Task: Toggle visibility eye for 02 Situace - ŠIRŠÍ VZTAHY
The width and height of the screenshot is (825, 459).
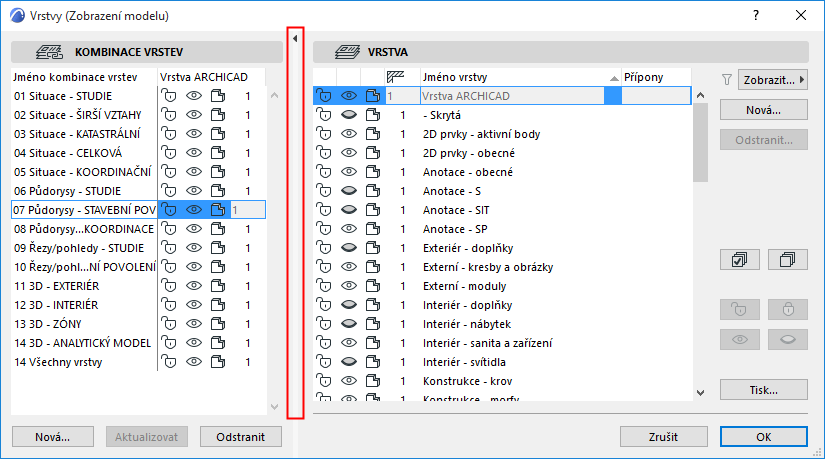Action: [x=194, y=115]
